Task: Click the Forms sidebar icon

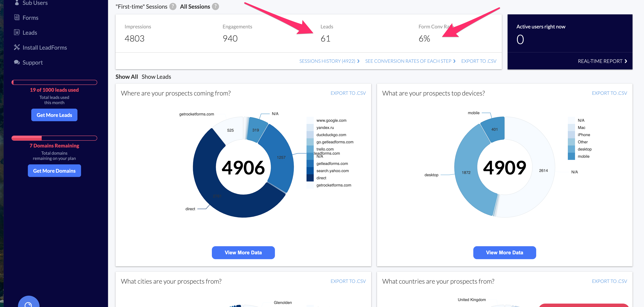Action: point(17,17)
